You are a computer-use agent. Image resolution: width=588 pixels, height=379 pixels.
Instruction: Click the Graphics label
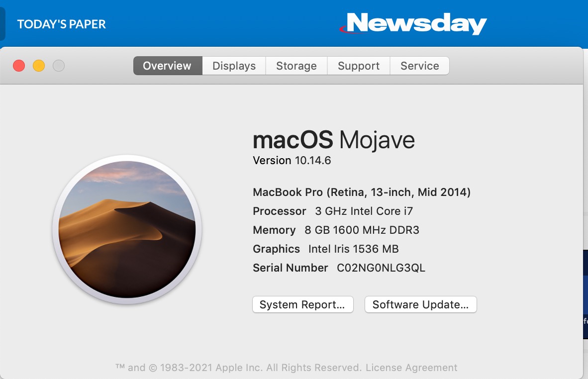[x=277, y=249]
